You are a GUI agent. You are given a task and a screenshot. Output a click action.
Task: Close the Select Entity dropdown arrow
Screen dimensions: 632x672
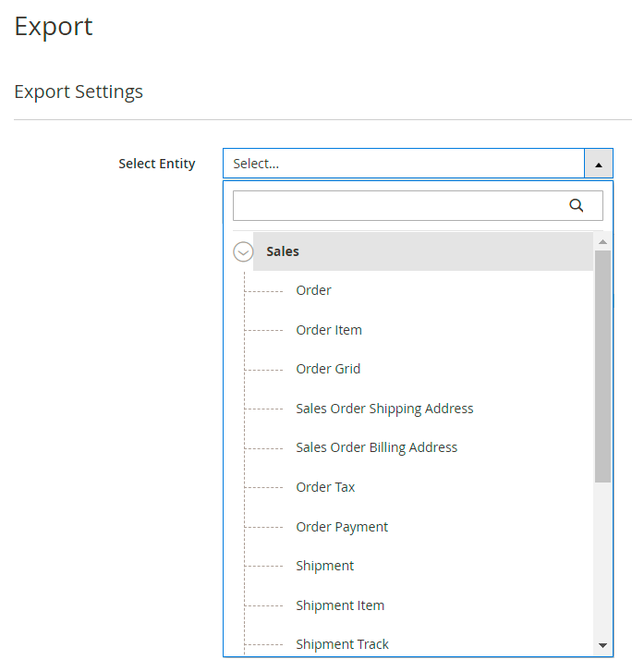(x=598, y=164)
